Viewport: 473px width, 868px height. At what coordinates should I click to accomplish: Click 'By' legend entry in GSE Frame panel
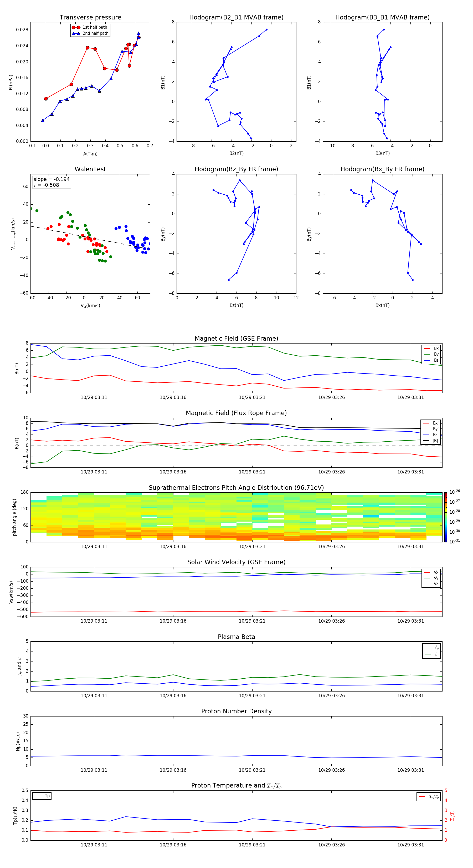(431, 354)
